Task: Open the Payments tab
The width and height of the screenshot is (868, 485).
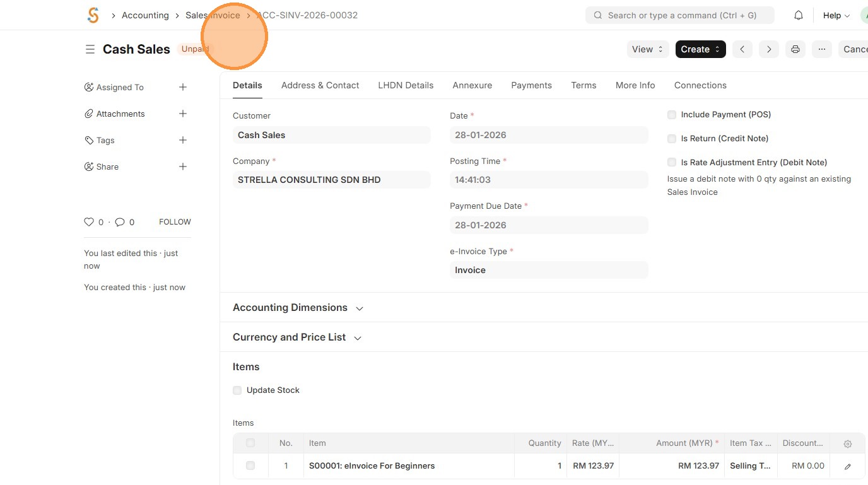Action: pyautogui.click(x=531, y=85)
